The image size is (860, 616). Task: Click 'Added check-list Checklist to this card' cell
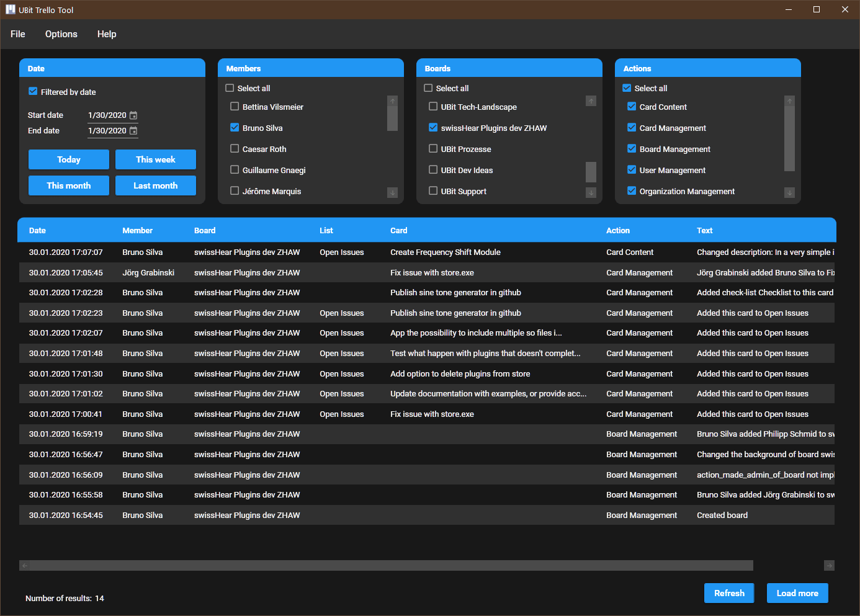(765, 292)
